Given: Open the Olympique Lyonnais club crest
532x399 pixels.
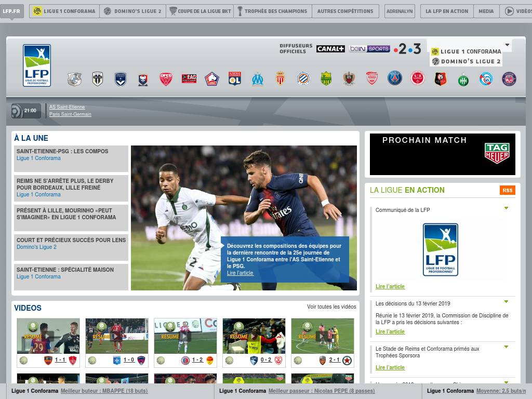Looking at the screenshot, I should pos(235,78).
